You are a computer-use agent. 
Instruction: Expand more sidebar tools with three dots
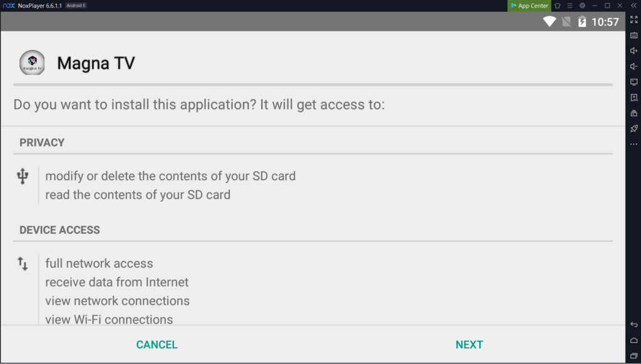633,144
